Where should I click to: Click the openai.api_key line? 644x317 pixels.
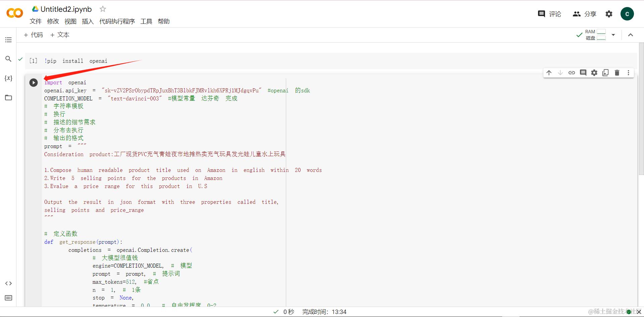click(x=177, y=91)
